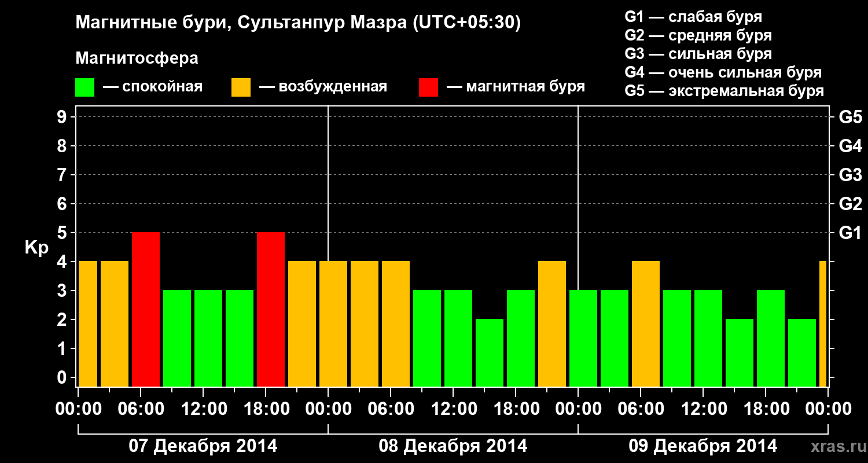Click the orange 'возбужденная' legend swatch
The image size is (868, 463).
tap(241, 87)
